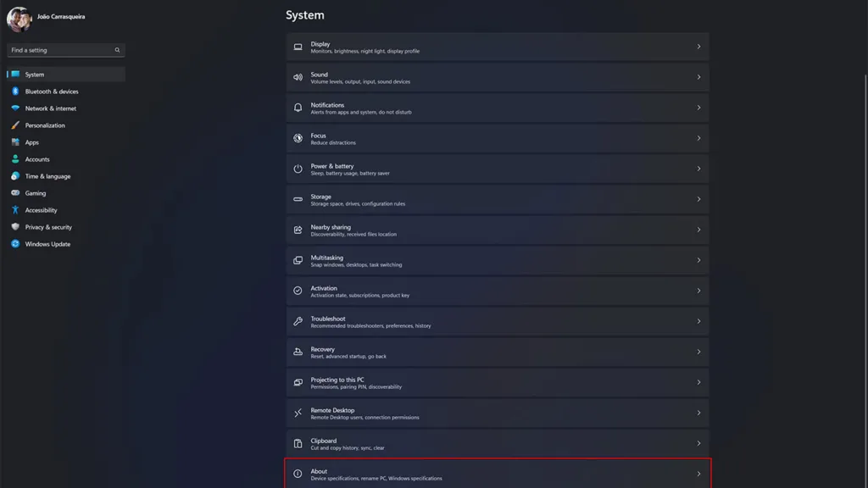Select Gaming label in sidebar
Viewport: 868px width, 488px height.
tap(36, 193)
